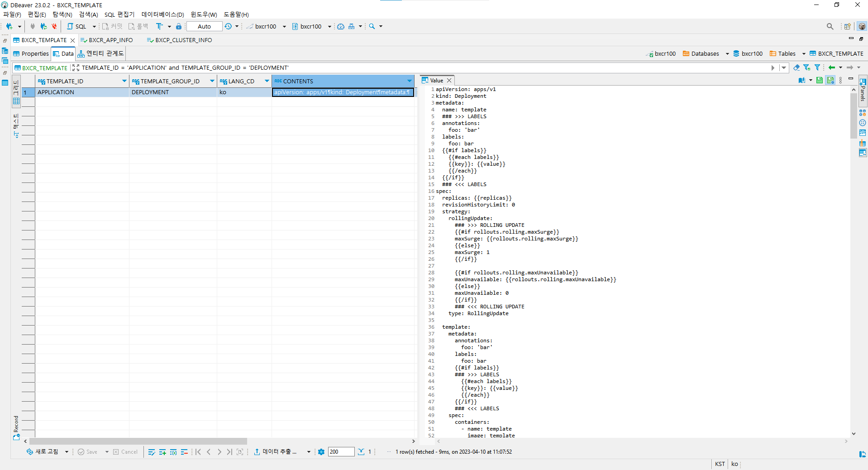
Task: Go to the first row icon
Action: pos(198,452)
